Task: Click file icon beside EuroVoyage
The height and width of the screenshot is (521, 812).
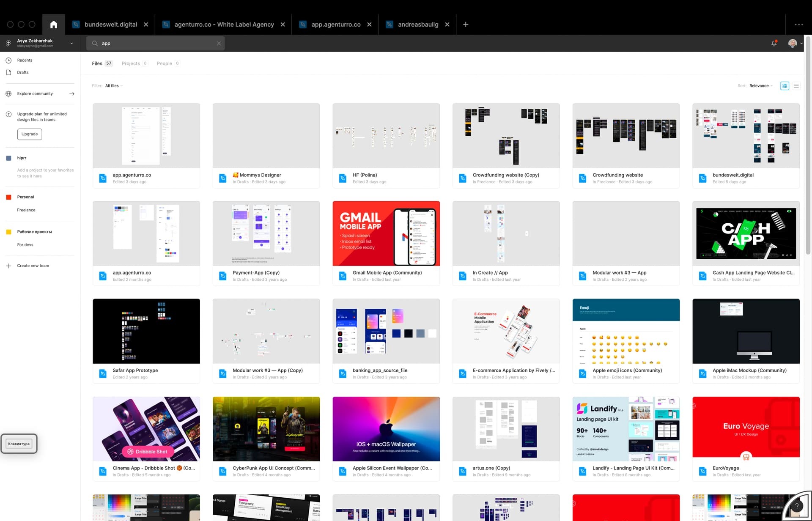Action: [702, 472]
